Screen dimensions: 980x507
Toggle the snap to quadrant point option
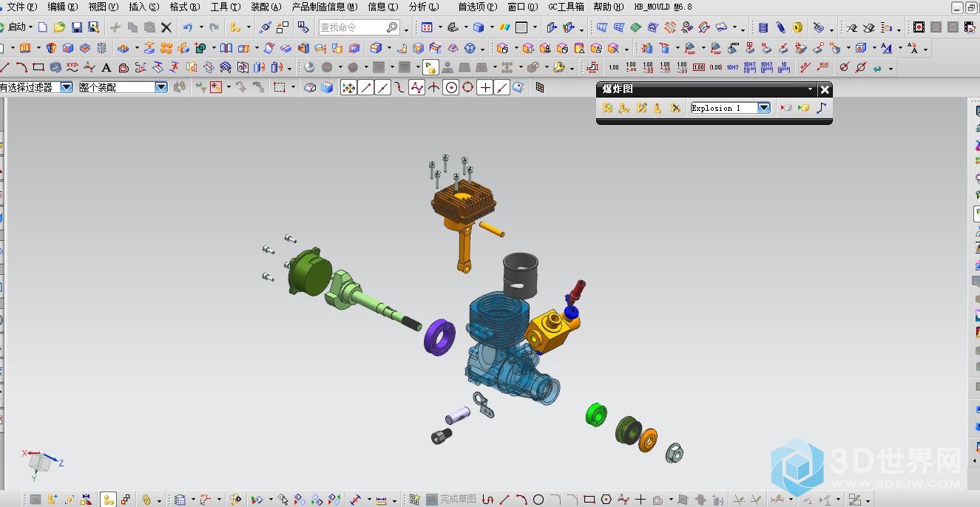(x=468, y=87)
